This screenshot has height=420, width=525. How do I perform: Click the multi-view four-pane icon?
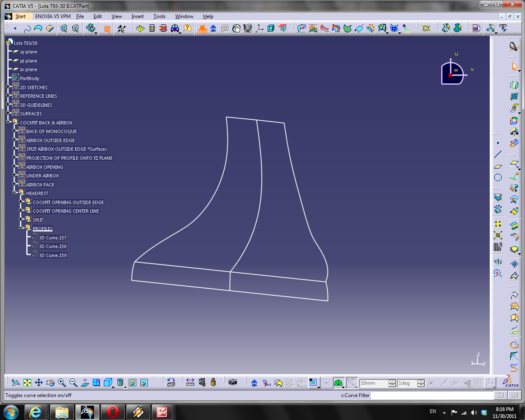pyautogui.click(x=96, y=383)
